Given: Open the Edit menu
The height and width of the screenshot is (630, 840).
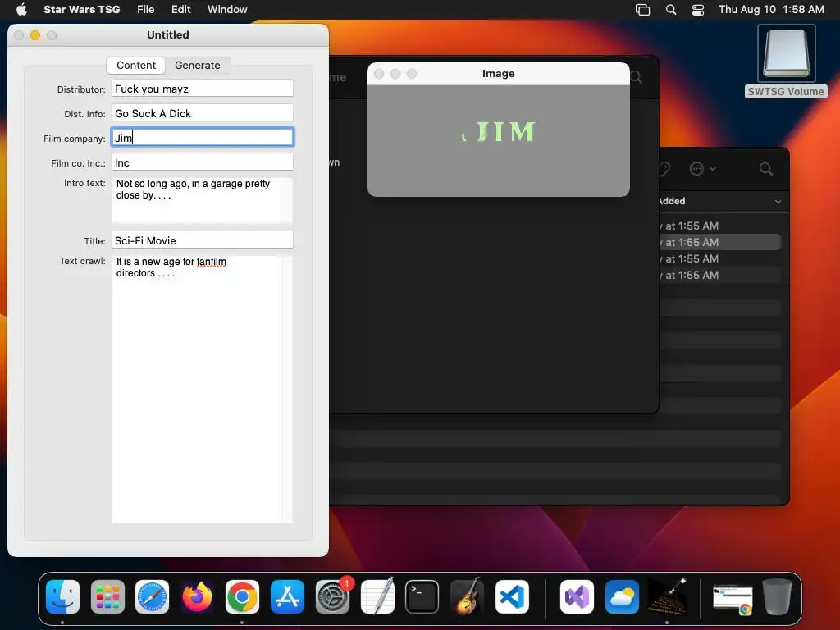Looking at the screenshot, I should click(x=181, y=10).
